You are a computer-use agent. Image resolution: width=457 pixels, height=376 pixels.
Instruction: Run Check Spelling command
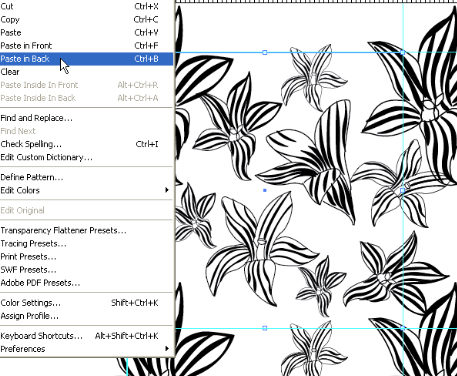[x=86, y=144]
